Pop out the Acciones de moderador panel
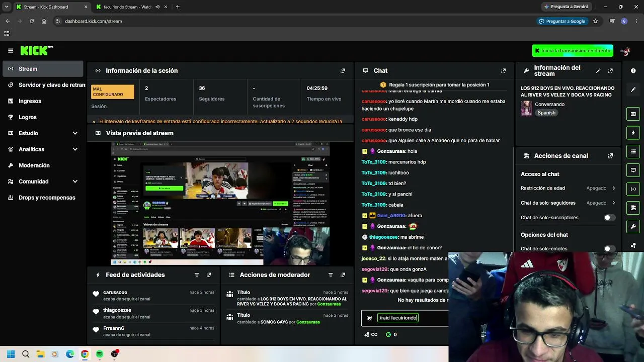The image size is (644, 362). 343,275
